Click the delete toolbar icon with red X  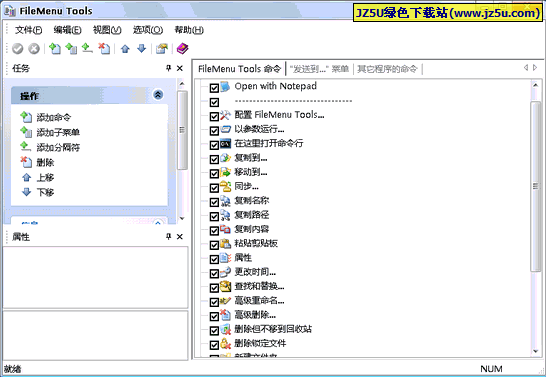[x=104, y=48]
